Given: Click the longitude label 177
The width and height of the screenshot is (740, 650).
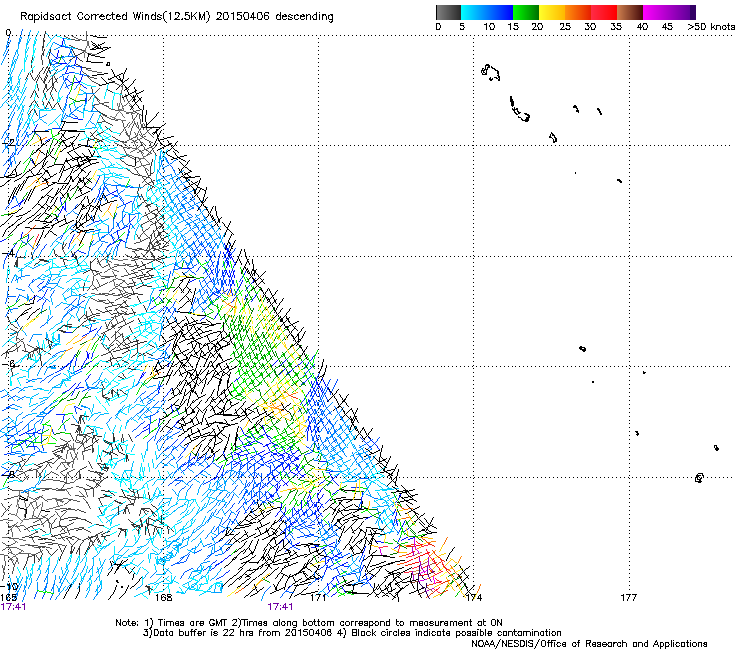Looking at the screenshot, I should [x=629, y=598].
